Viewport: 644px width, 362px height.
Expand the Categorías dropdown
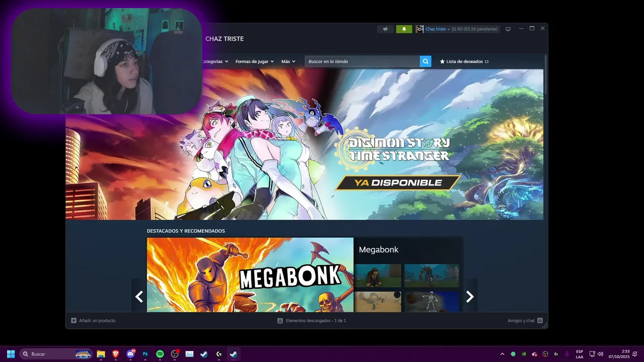coord(215,61)
